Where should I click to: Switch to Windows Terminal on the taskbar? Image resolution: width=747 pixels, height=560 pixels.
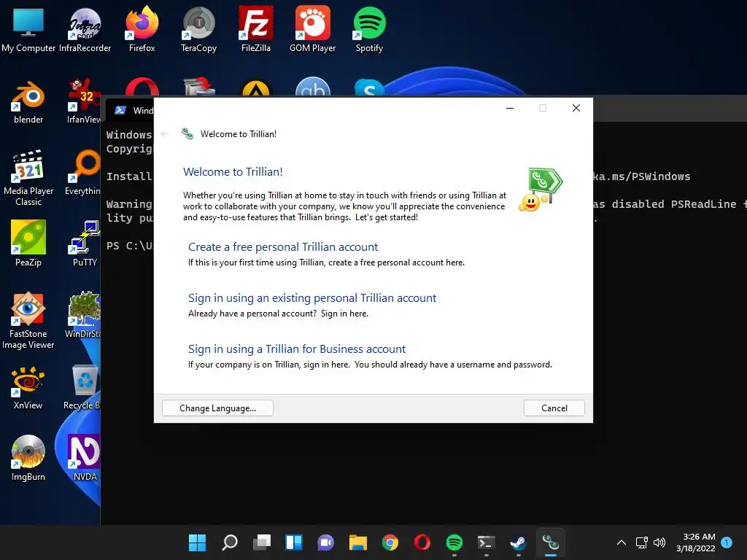487,542
